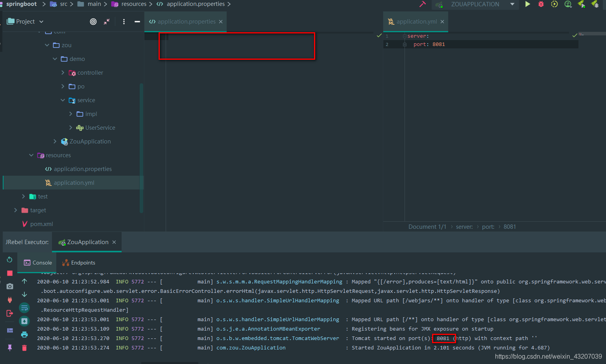Switch to the Endpoints tab
The image size is (606, 364).
(x=79, y=263)
